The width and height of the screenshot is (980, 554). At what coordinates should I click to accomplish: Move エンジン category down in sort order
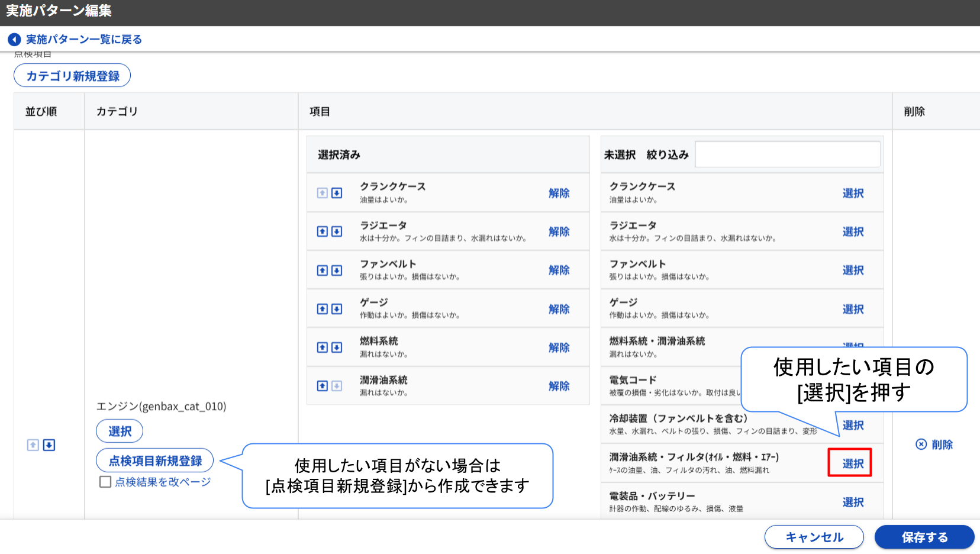tap(49, 445)
